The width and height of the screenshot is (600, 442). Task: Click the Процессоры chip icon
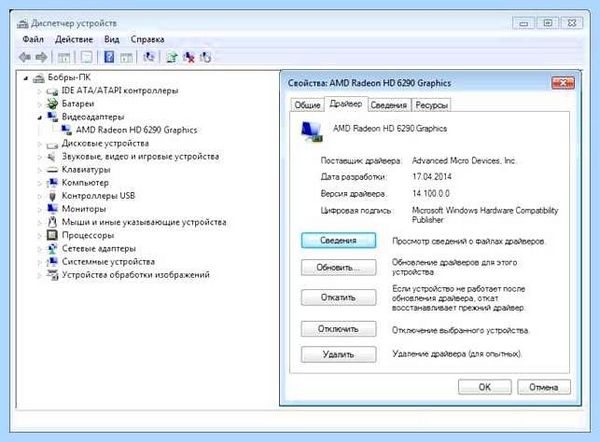click(52, 235)
